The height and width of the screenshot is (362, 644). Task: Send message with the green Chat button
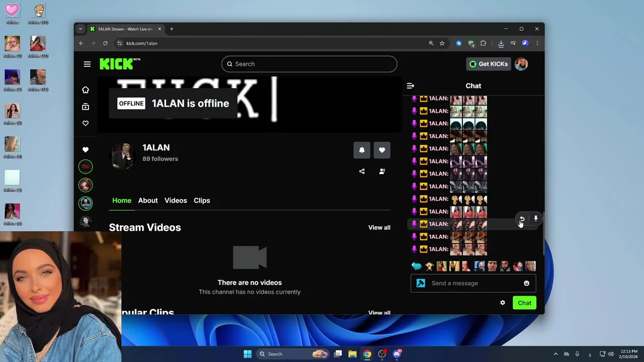point(524,303)
